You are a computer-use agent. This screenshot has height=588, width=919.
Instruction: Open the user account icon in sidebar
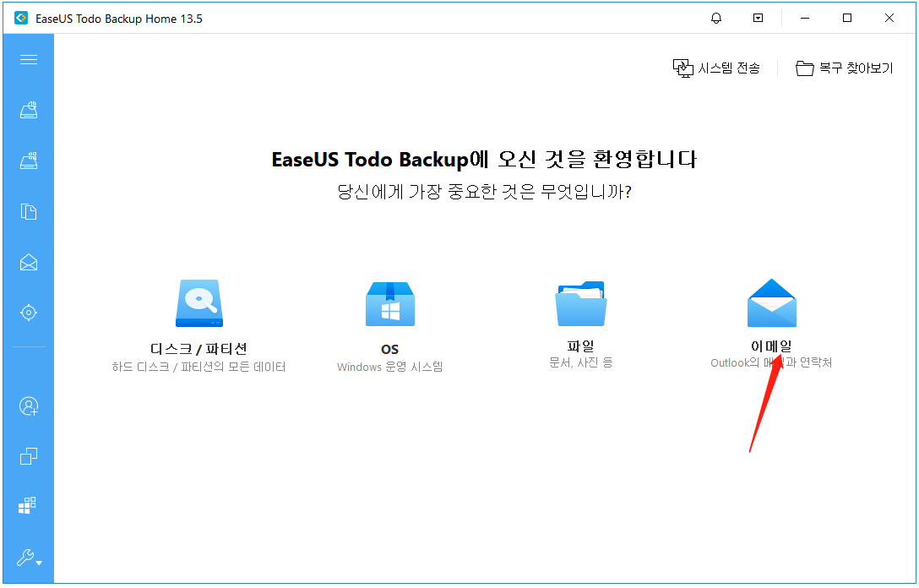(28, 406)
